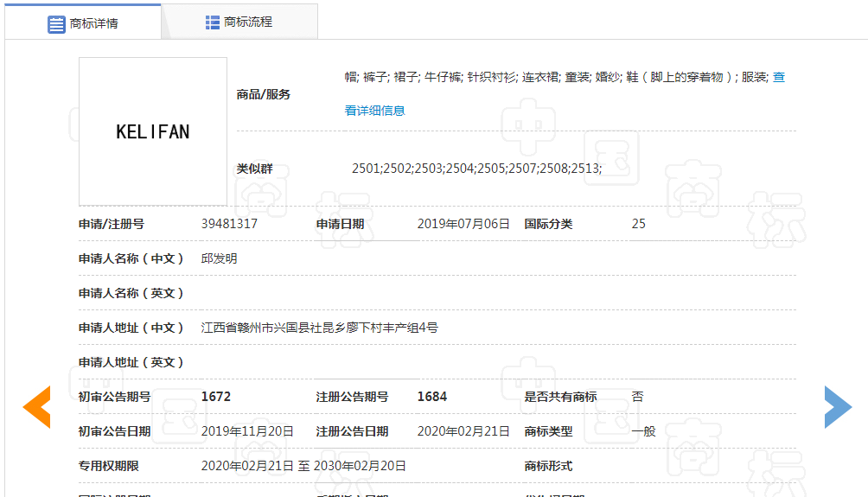Go to next trademark with blue arrow
The height and width of the screenshot is (497, 868).
click(x=837, y=407)
